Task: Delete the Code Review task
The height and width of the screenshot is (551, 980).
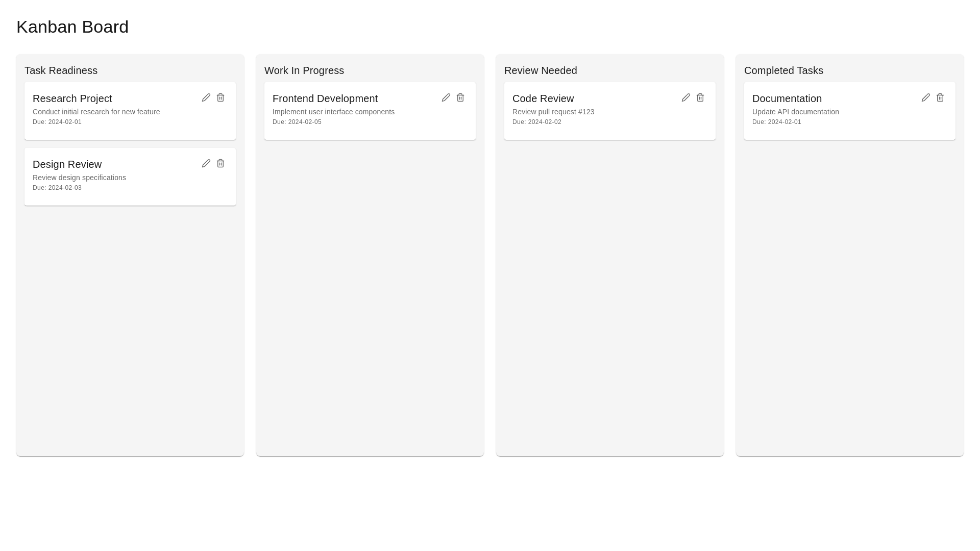Action: [x=700, y=97]
